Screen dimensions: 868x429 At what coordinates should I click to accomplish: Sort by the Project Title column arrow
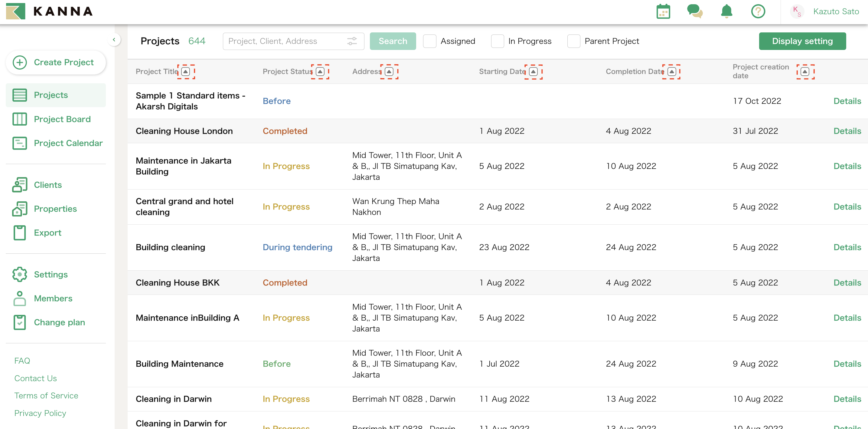[186, 71]
